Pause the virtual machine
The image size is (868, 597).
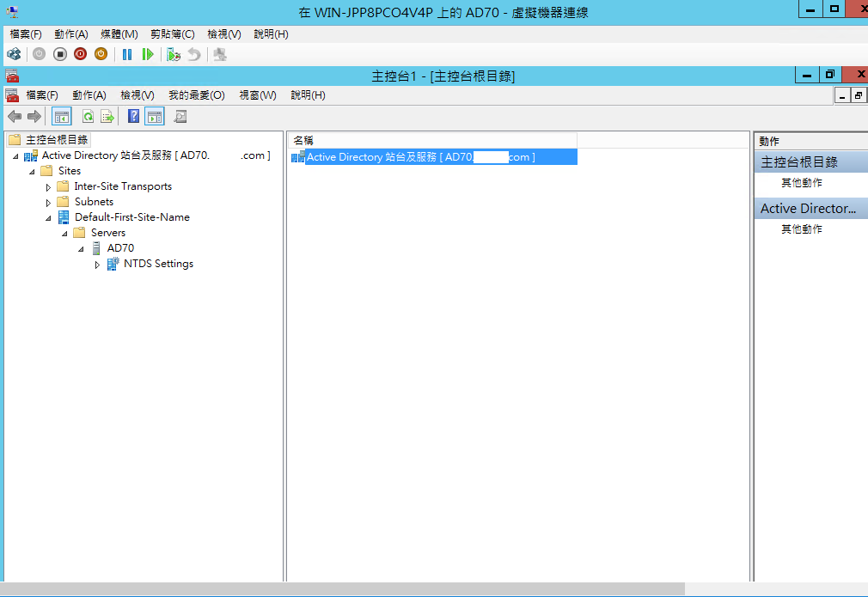[x=127, y=54]
